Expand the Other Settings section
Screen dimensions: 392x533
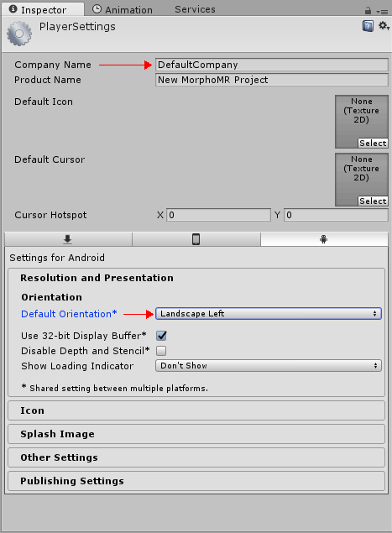(x=196, y=457)
